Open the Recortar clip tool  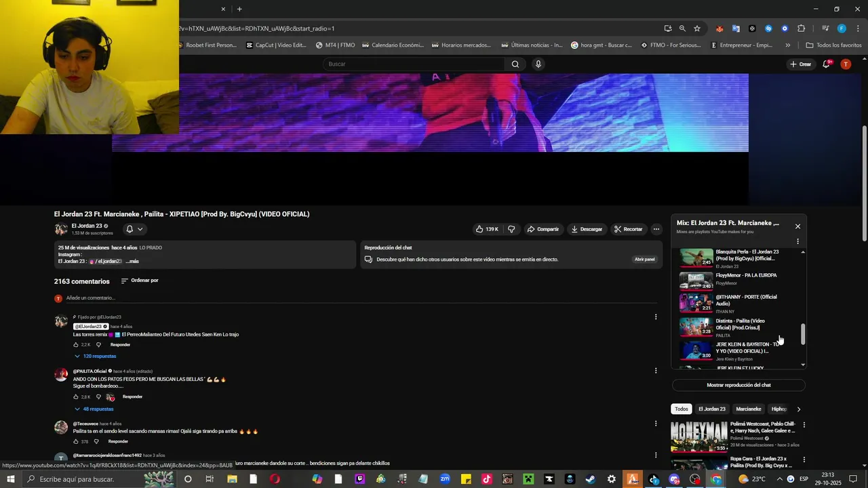pyautogui.click(x=628, y=229)
